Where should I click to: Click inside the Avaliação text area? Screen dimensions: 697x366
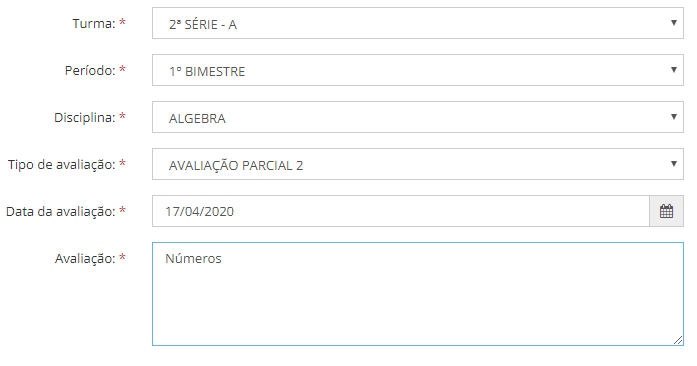point(418,294)
